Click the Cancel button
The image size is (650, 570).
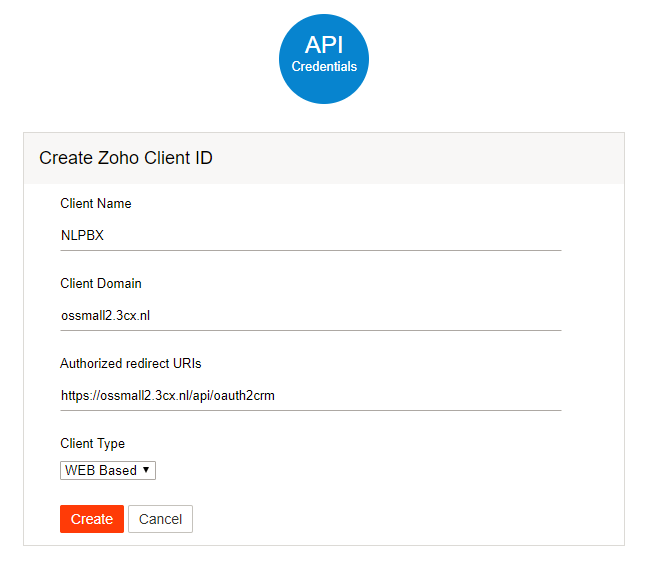pos(160,519)
